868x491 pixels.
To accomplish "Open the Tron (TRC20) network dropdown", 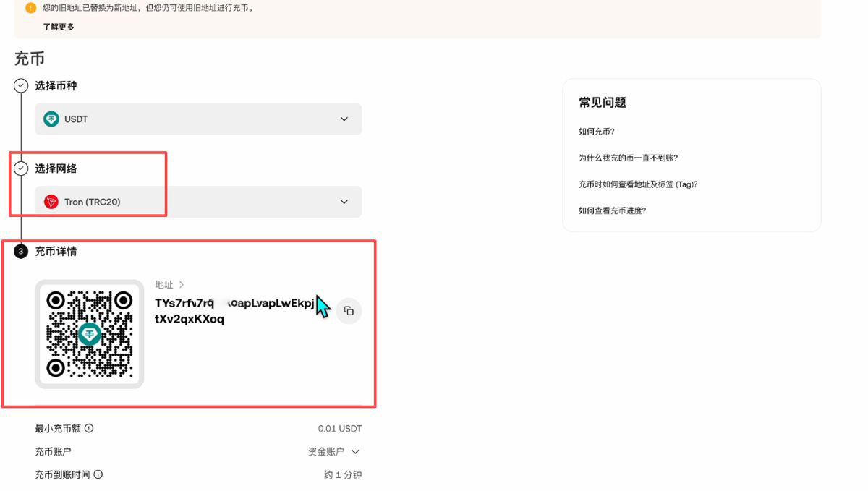I will pos(344,202).
